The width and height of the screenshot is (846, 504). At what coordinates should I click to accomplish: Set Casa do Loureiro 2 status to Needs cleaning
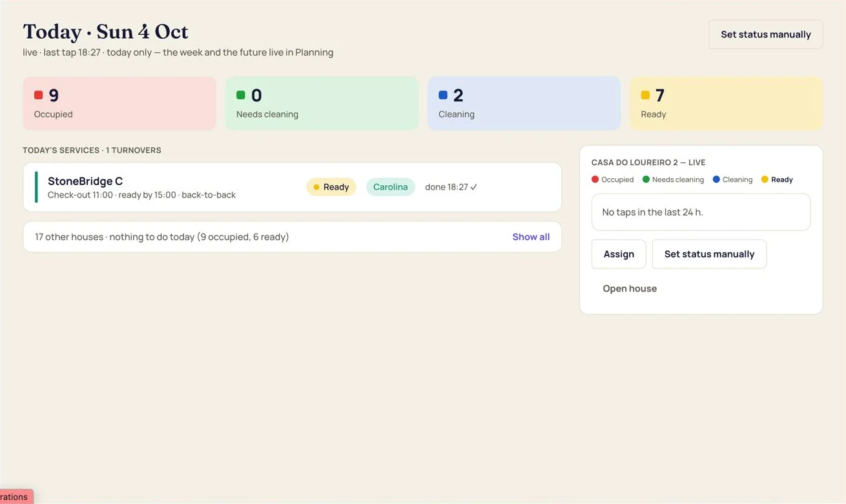[673, 179]
